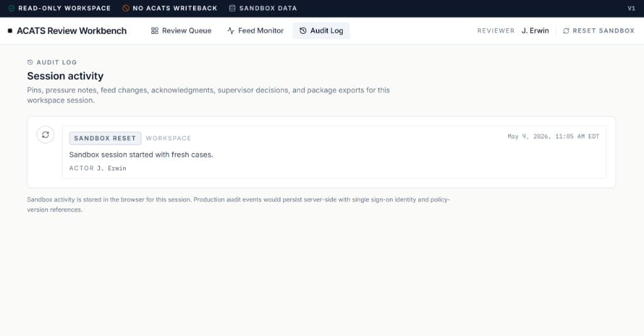This screenshot has width=644, height=336.
Task: Click the AUDIT LOG section label
Action: 57,62
